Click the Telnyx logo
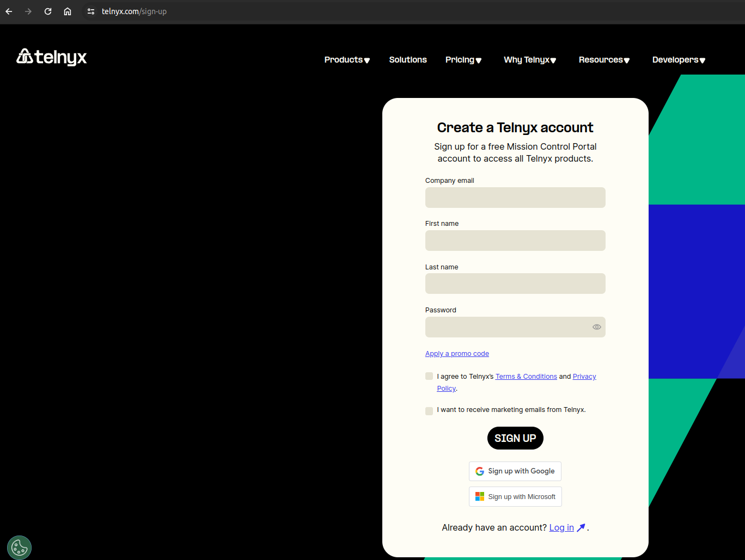 pyautogui.click(x=52, y=57)
